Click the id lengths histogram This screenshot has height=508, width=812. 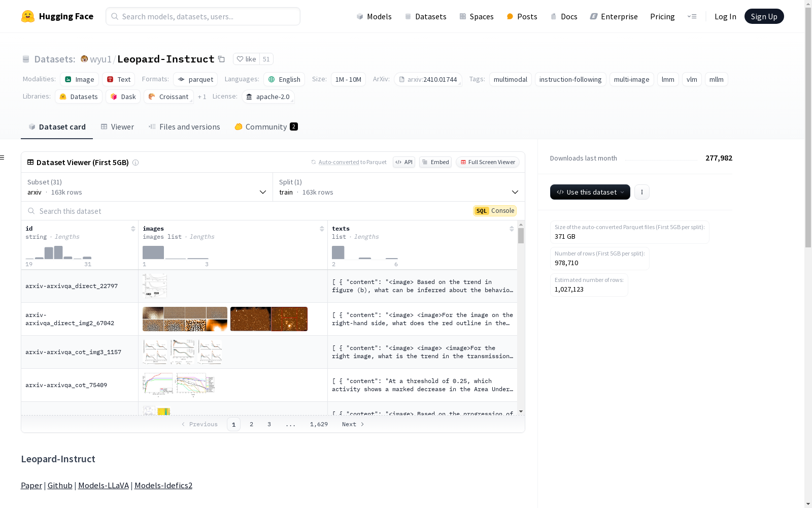(59, 252)
